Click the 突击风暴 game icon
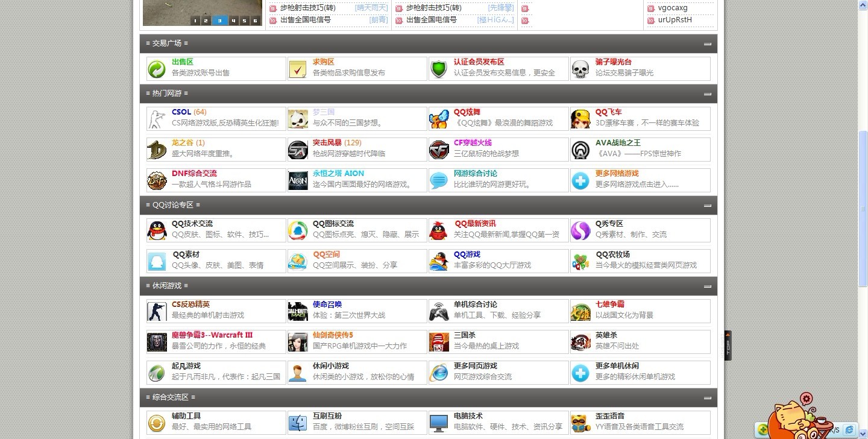 pos(298,150)
